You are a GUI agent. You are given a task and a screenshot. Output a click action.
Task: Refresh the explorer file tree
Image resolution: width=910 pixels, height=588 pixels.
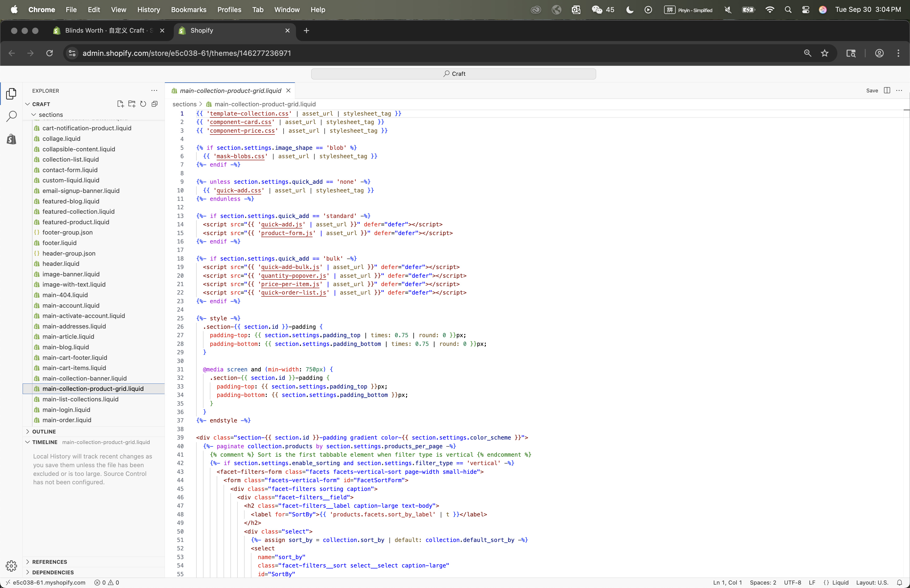[143, 104]
